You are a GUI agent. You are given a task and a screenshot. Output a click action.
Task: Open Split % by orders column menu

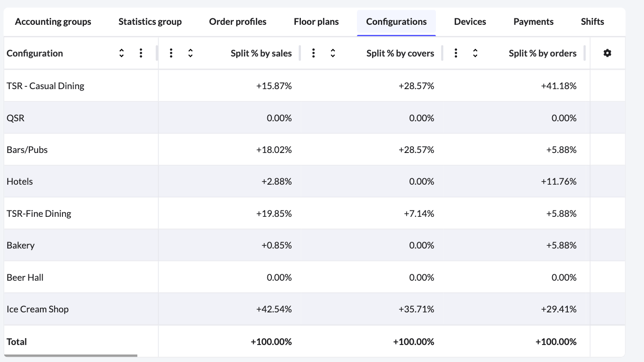pyautogui.click(x=456, y=53)
